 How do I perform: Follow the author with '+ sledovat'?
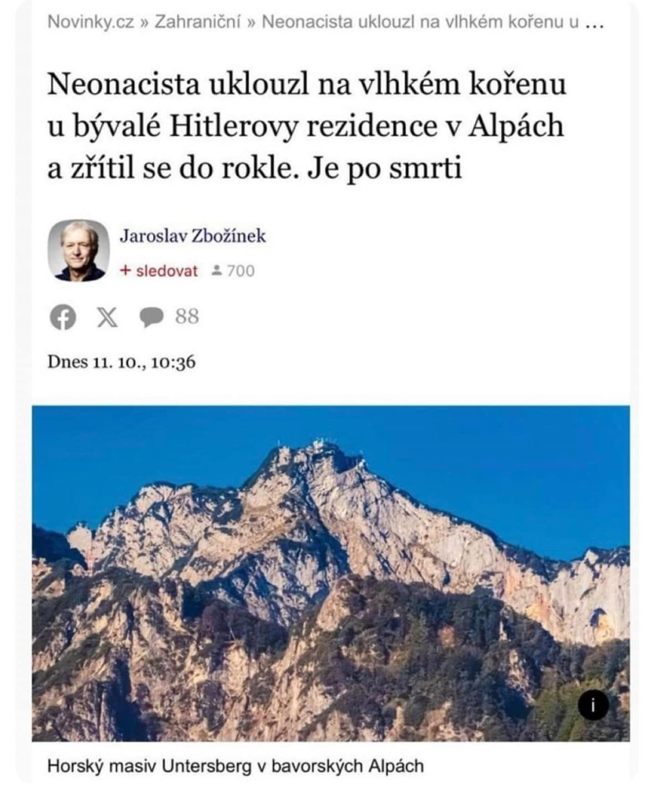[159, 271]
